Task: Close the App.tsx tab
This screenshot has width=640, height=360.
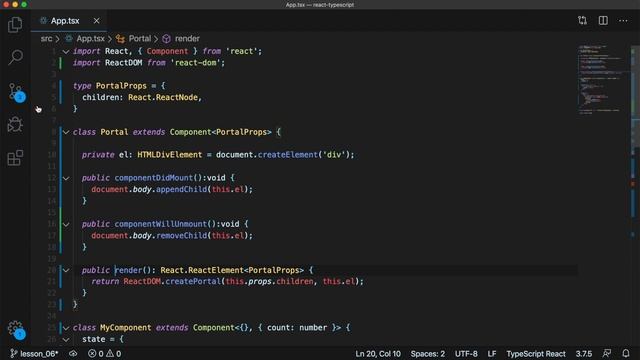Action: [x=96, y=21]
